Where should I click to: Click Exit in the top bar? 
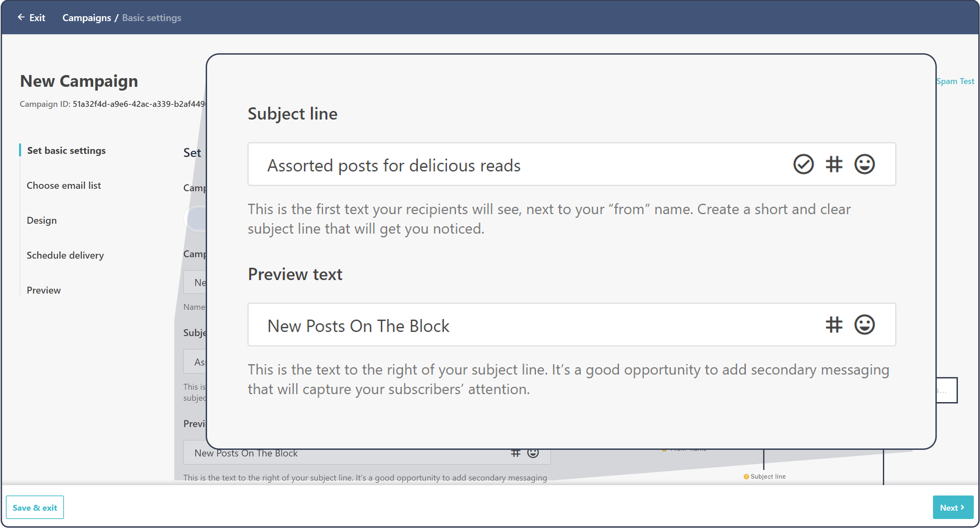coord(37,17)
